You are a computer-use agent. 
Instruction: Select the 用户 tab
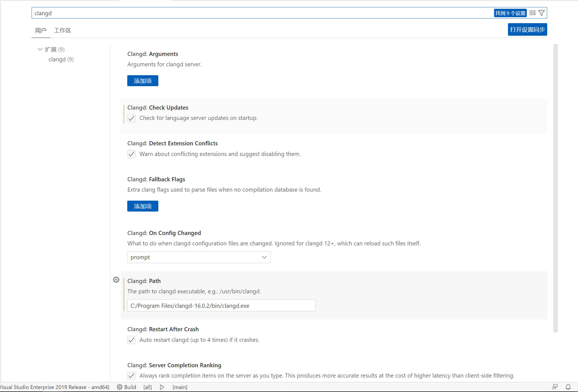(x=41, y=30)
